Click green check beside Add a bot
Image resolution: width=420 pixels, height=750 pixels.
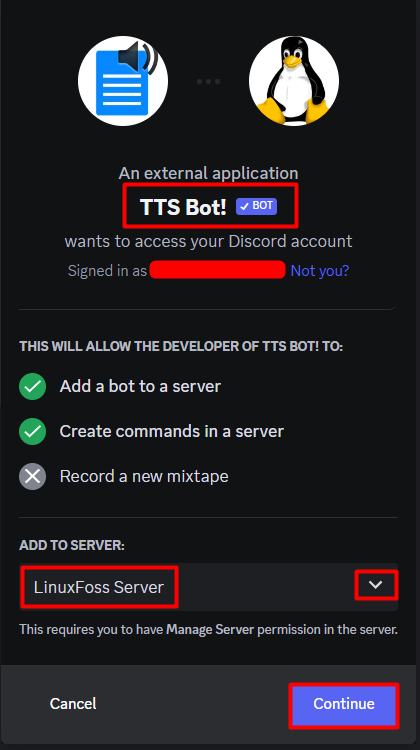33,386
